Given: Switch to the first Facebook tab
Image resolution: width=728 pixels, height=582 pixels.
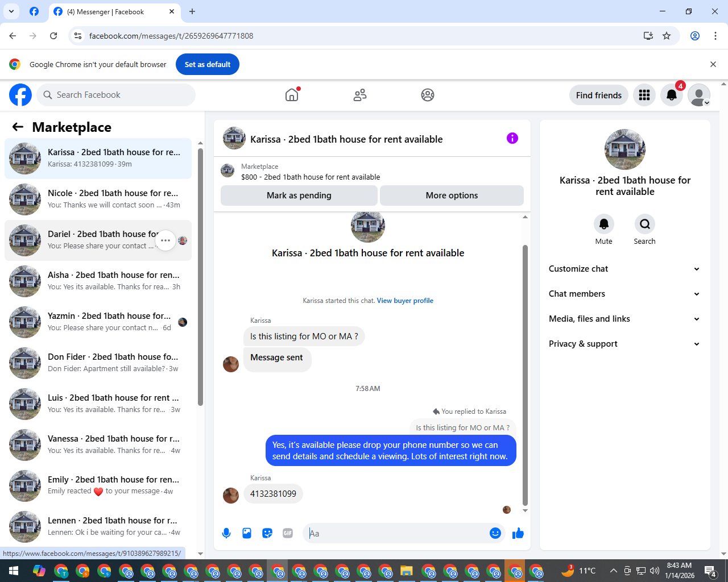Looking at the screenshot, I should (x=34, y=11).
